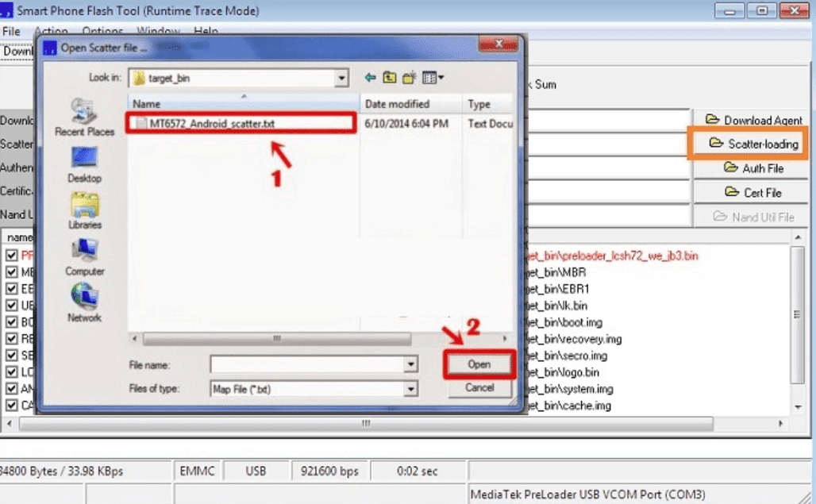Select the logo.bin path entry

(563, 372)
